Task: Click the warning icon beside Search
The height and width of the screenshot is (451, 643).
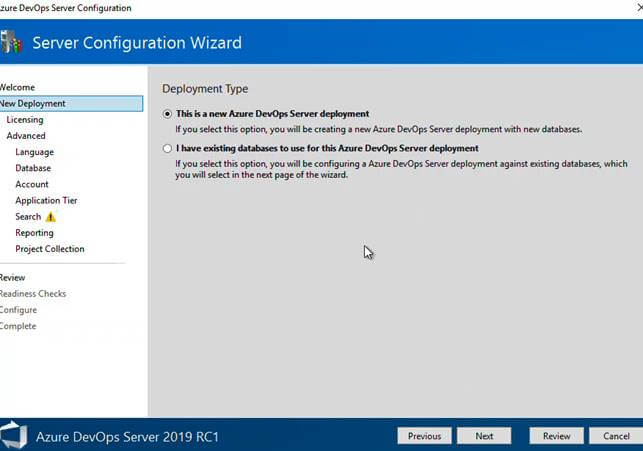Action: [51, 217]
